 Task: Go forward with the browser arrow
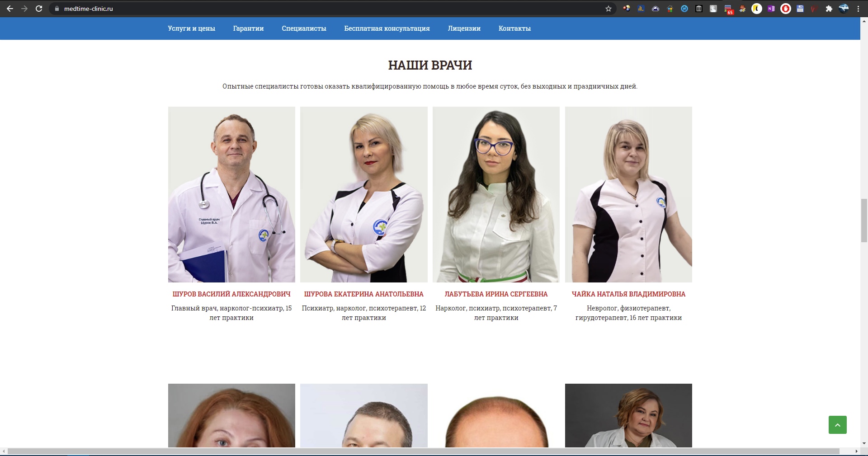click(24, 9)
